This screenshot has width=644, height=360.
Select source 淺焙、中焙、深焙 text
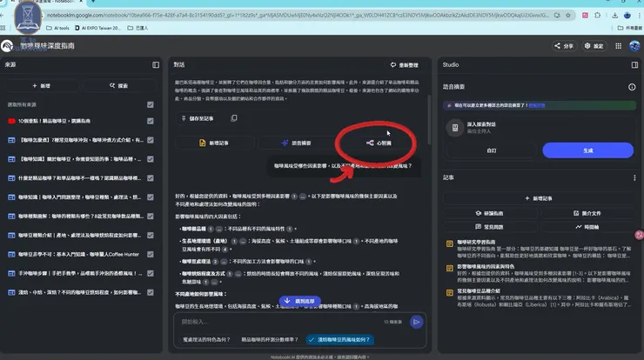coord(80,292)
